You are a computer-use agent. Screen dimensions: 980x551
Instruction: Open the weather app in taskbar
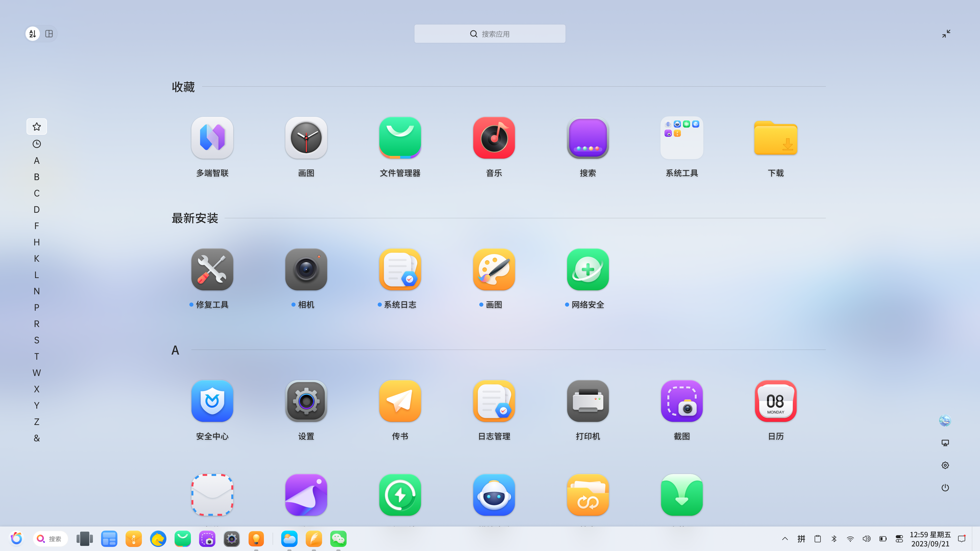click(x=289, y=539)
